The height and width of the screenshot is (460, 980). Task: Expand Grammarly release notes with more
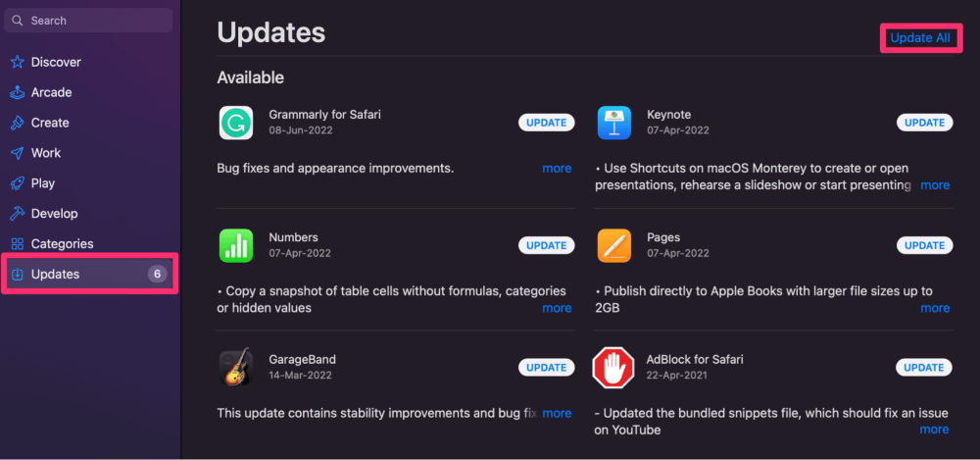557,169
